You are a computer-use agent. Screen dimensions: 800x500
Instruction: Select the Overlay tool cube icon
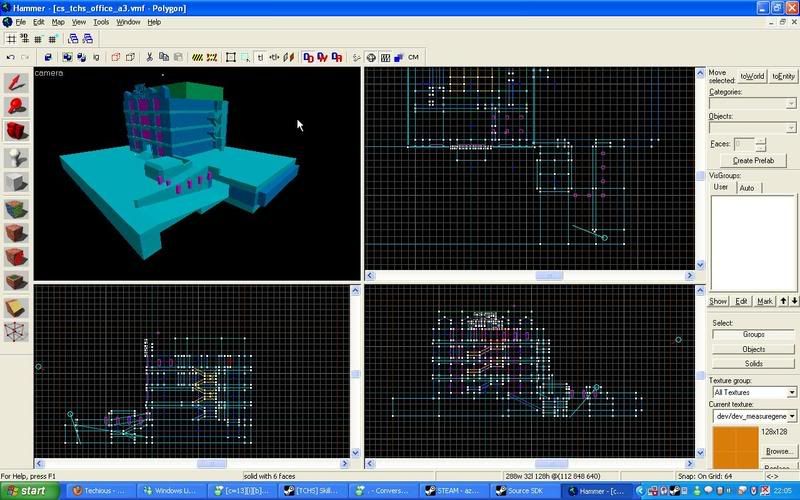point(16,281)
